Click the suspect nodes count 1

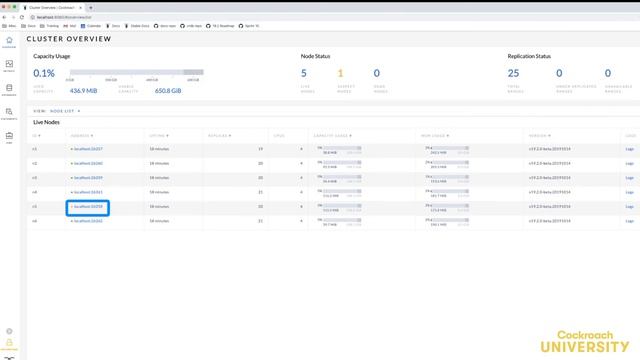click(x=340, y=73)
